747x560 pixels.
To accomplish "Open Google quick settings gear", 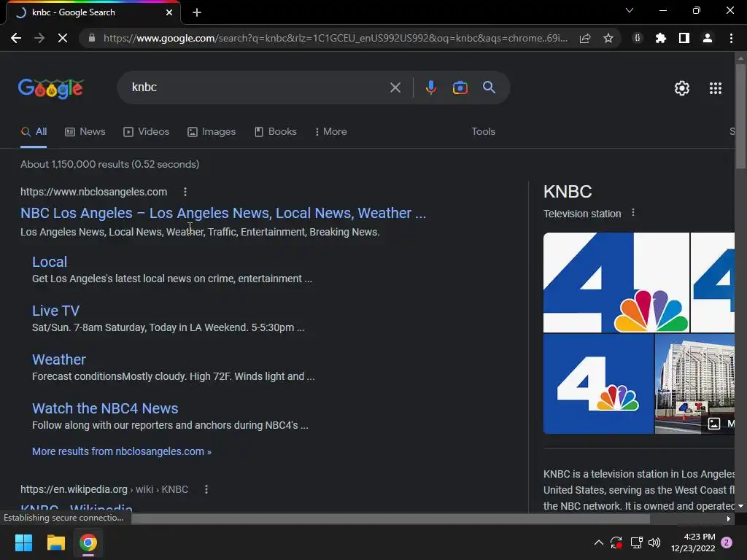I will (x=682, y=88).
